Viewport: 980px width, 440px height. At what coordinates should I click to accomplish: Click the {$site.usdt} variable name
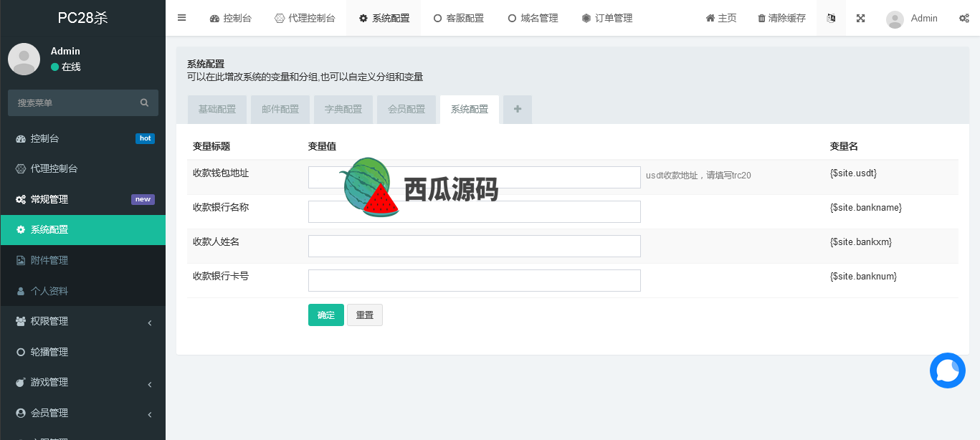[853, 173]
